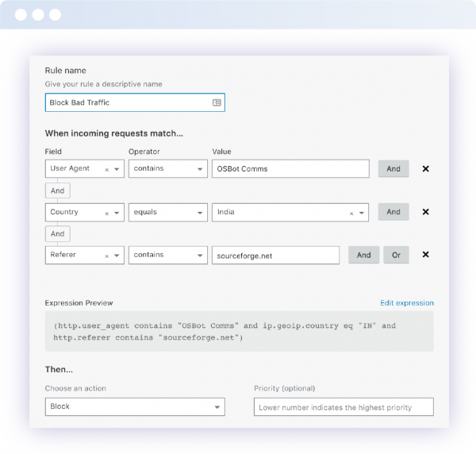Remove the Country condition row
Screen dimensions: 476x454
pos(425,212)
